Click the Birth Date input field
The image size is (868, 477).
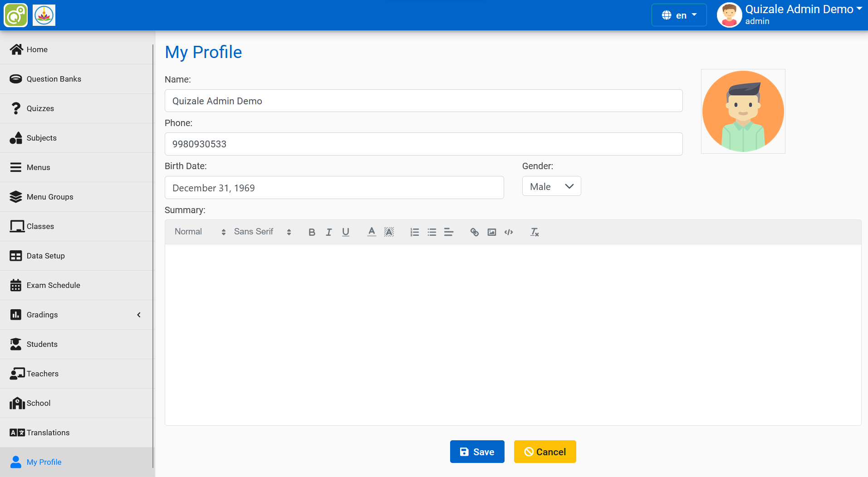(x=334, y=188)
